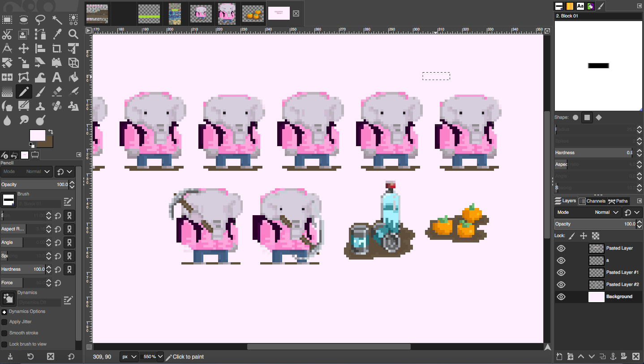Select the Paintbrush tool
644x364 pixels.
click(40, 92)
